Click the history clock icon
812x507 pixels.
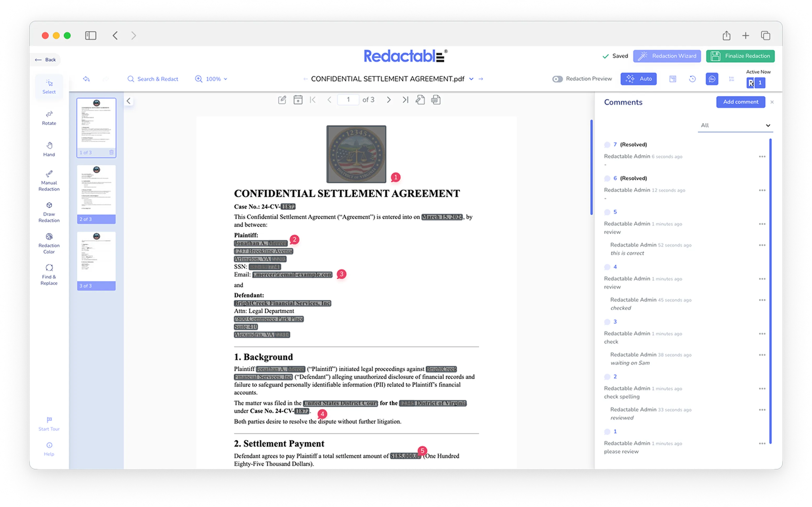692,79
